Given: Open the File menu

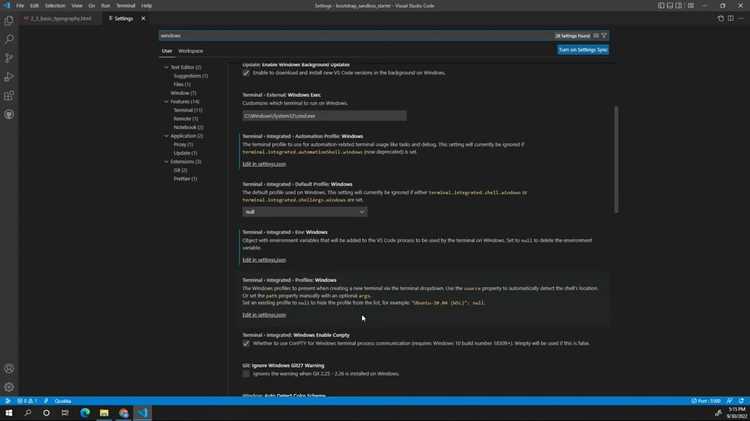Looking at the screenshot, I should [x=20, y=6].
